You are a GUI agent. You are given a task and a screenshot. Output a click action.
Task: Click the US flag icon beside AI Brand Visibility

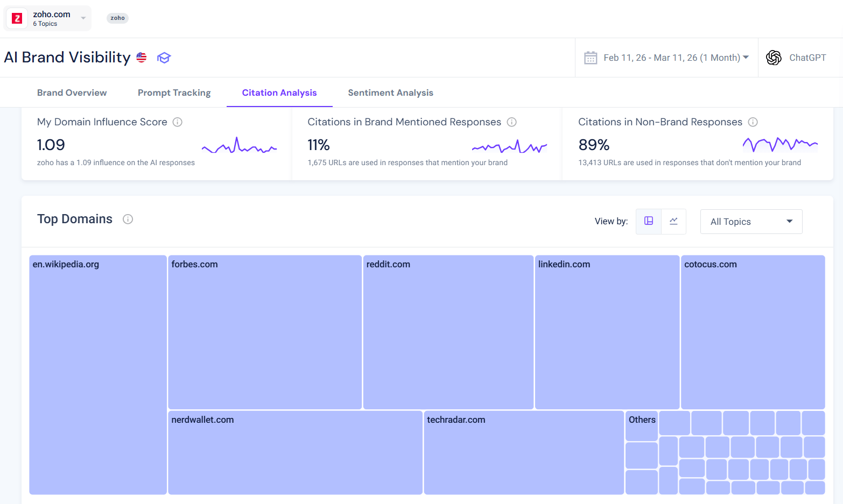[142, 58]
